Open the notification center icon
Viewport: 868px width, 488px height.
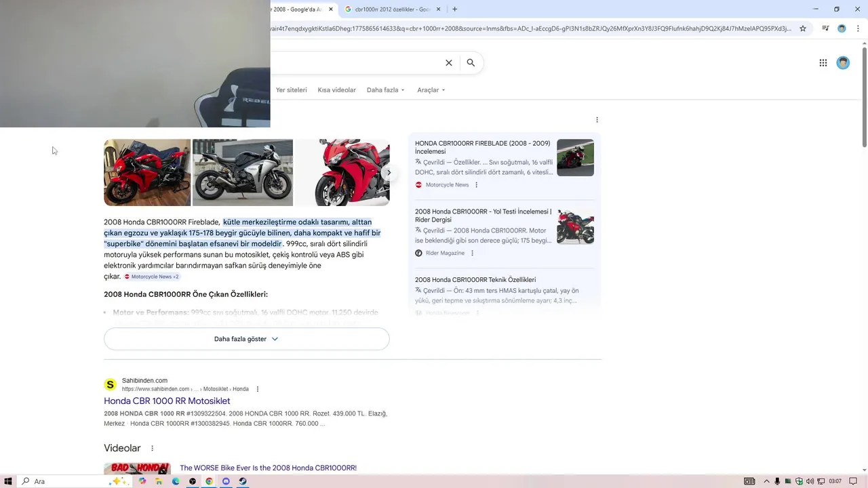[x=853, y=481]
